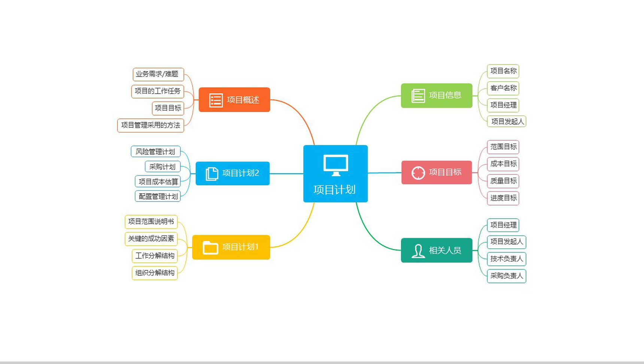This screenshot has height=364, width=644.
Task: Select the 业务需求/难题 subtopic
Action: tap(158, 74)
